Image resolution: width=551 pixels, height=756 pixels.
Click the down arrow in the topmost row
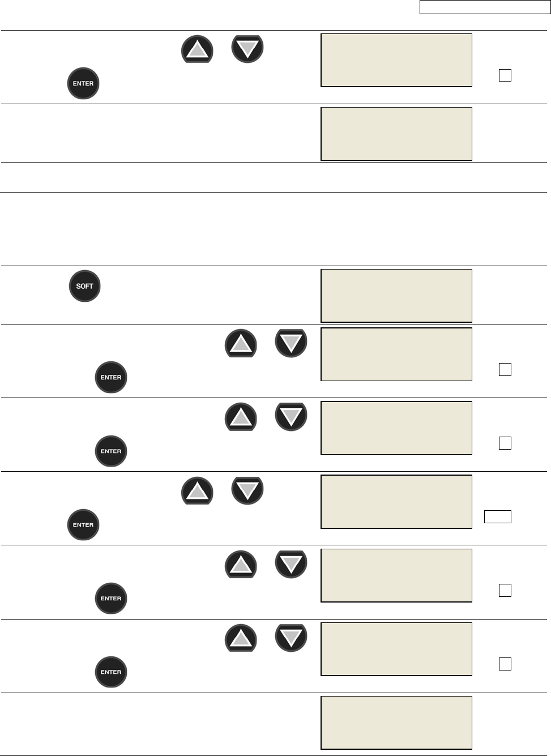(x=247, y=49)
